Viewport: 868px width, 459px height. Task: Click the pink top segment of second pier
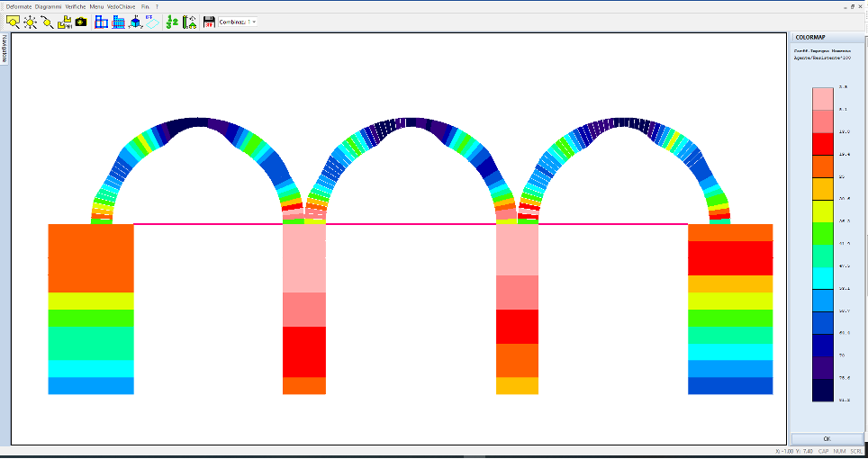(304, 258)
